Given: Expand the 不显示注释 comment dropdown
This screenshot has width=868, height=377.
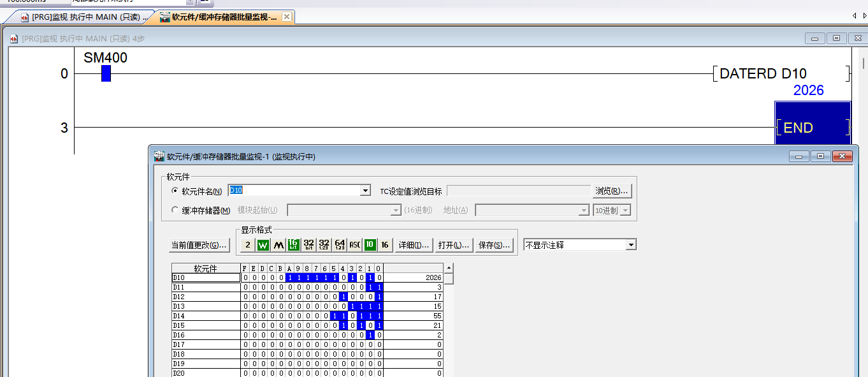Looking at the screenshot, I should click(x=631, y=245).
